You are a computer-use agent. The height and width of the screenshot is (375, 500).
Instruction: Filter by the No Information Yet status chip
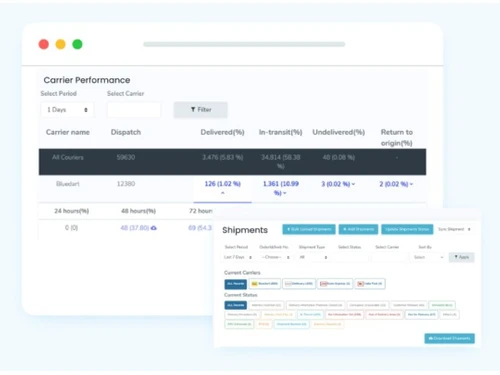pyautogui.click(x=344, y=314)
